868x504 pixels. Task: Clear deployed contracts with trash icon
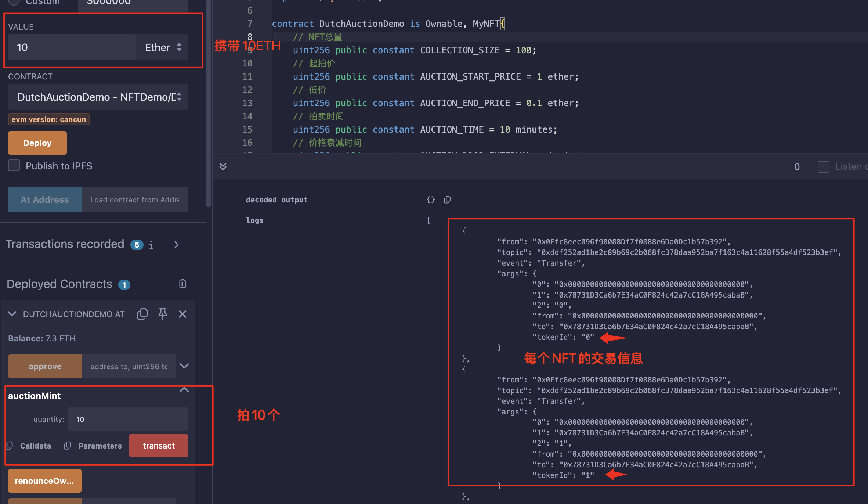pos(182,284)
